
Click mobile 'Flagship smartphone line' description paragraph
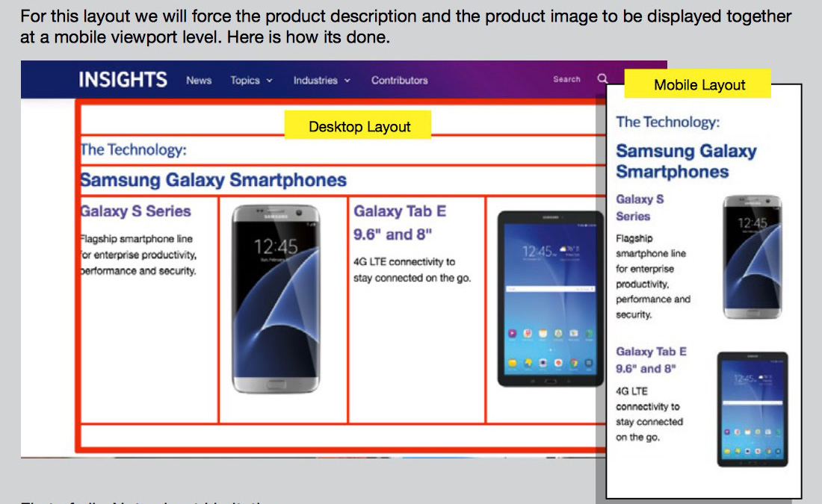coord(653,276)
